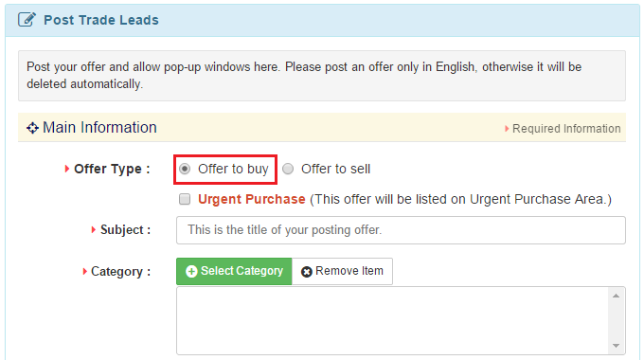The height and width of the screenshot is (360, 644).
Task: Click the X icon on Remove Item
Action: [x=307, y=272]
